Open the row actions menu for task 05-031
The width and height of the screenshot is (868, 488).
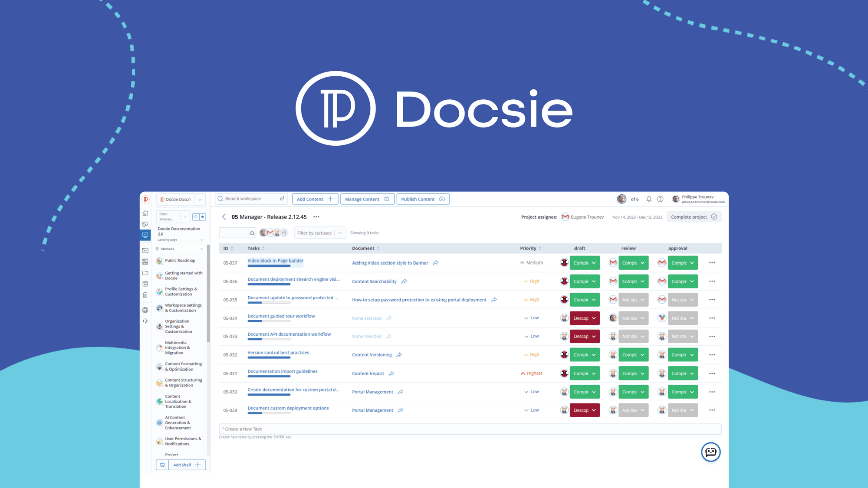tap(712, 373)
